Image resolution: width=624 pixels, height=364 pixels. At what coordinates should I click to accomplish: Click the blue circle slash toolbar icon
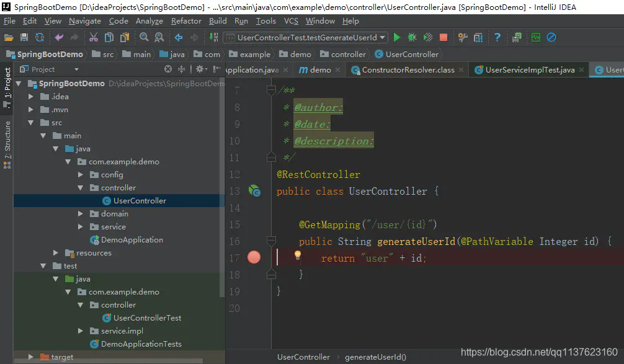[x=551, y=37]
